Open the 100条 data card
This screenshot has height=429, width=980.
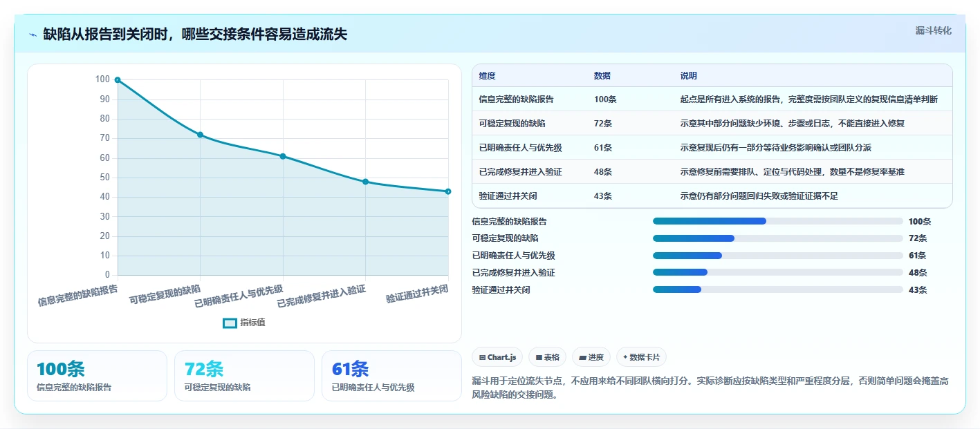97,376
